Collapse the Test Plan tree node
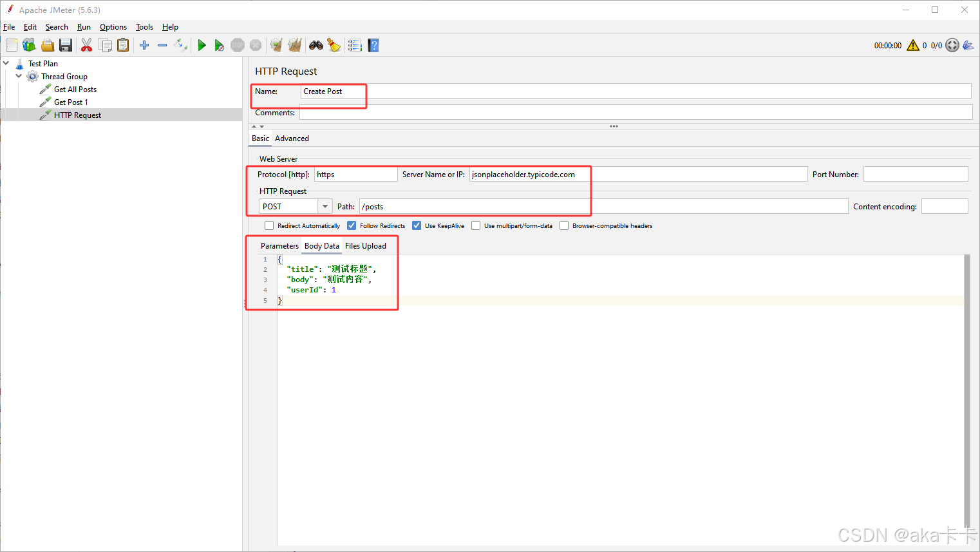980x552 pixels. (x=6, y=63)
